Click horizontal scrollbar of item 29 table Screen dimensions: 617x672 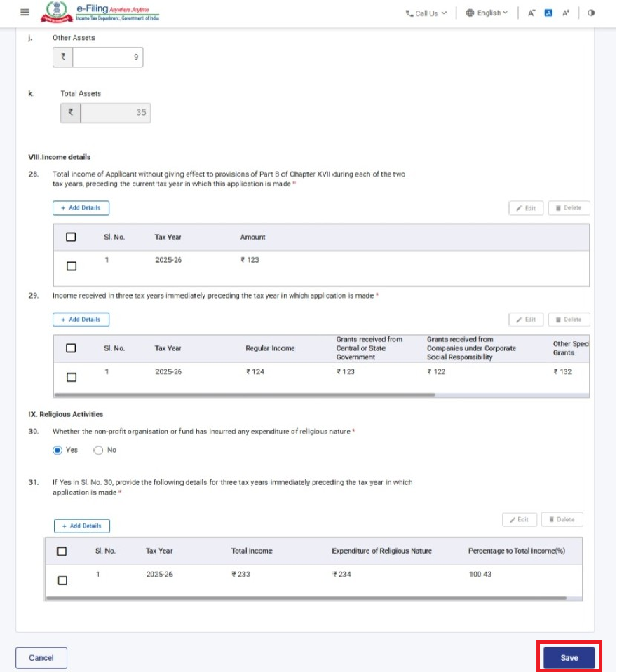(x=245, y=395)
